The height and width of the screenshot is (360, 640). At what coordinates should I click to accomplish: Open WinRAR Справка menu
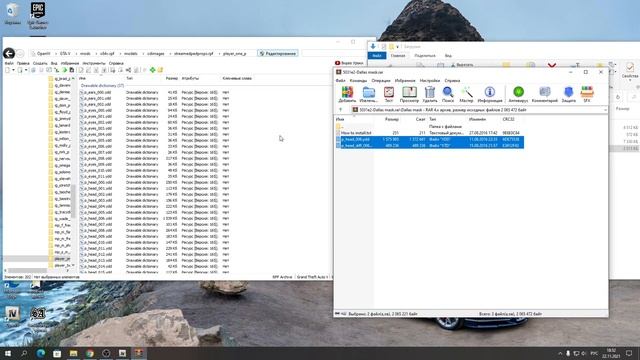click(452, 80)
